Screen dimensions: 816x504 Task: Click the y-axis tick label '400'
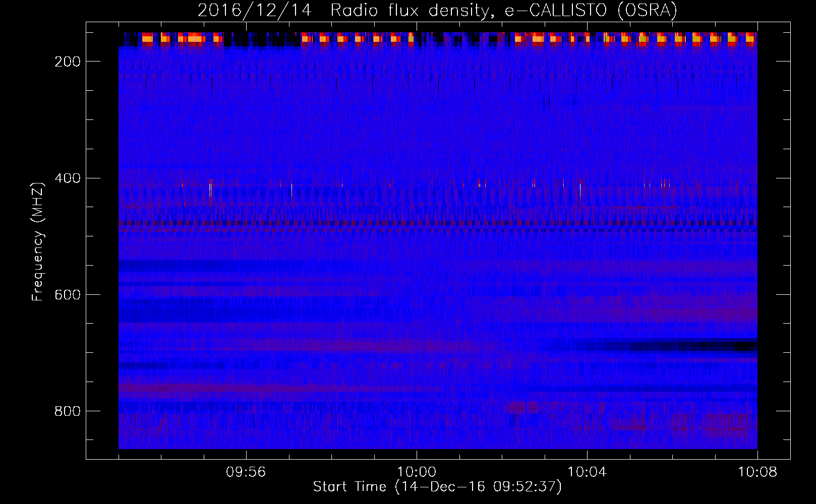coord(68,178)
